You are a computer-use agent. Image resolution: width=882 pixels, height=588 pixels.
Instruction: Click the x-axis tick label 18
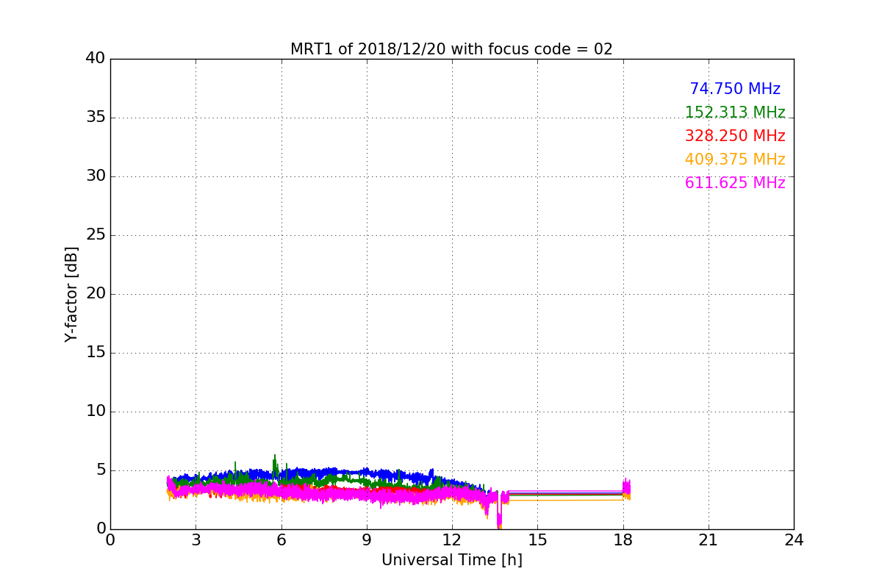(x=623, y=540)
